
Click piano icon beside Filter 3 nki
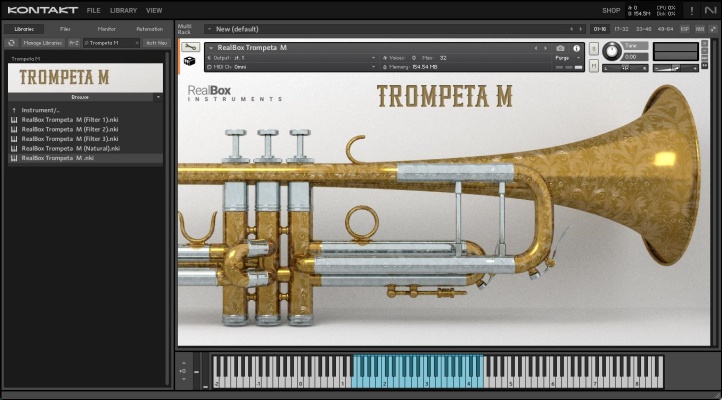coord(14,139)
